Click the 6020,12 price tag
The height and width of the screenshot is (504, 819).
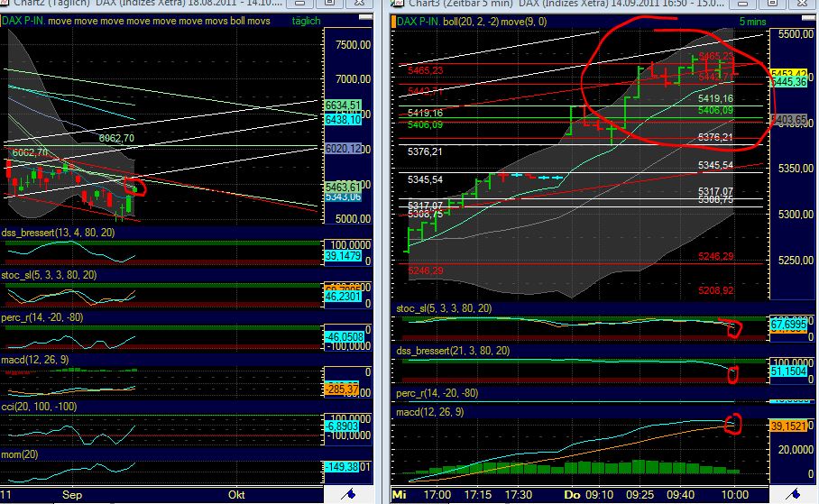coord(343,149)
